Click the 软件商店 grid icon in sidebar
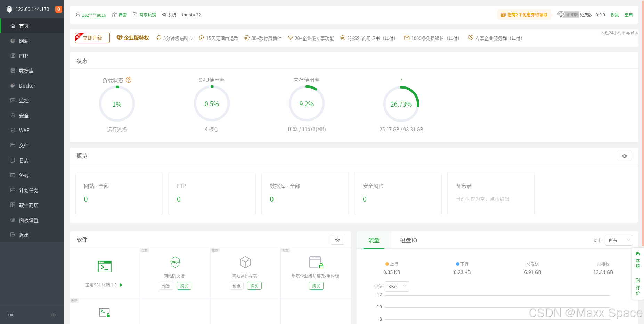644x324 pixels. (x=13, y=205)
